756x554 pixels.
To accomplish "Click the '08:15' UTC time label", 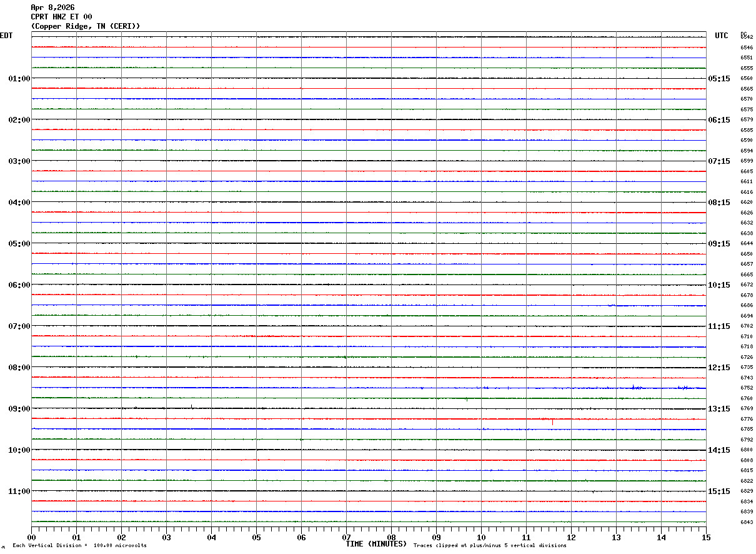I will (x=719, y=203).
